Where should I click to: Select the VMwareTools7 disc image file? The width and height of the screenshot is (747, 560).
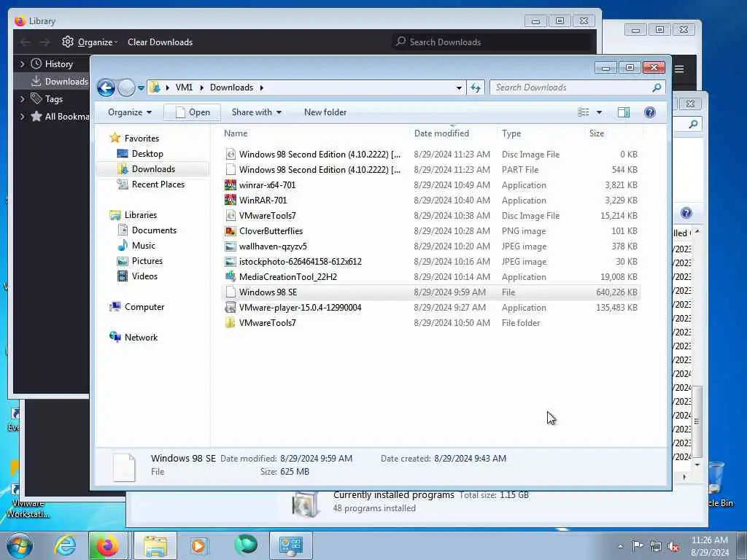point(430,216)
